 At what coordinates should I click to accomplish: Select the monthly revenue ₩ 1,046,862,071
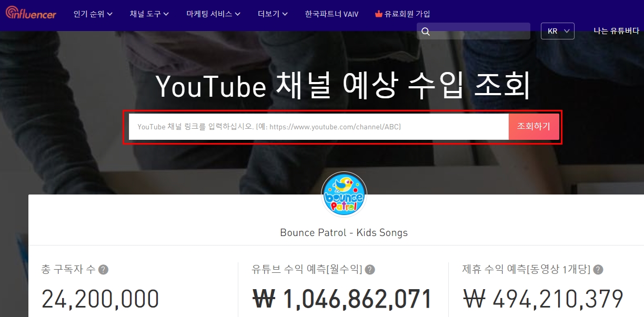point(342,299)
